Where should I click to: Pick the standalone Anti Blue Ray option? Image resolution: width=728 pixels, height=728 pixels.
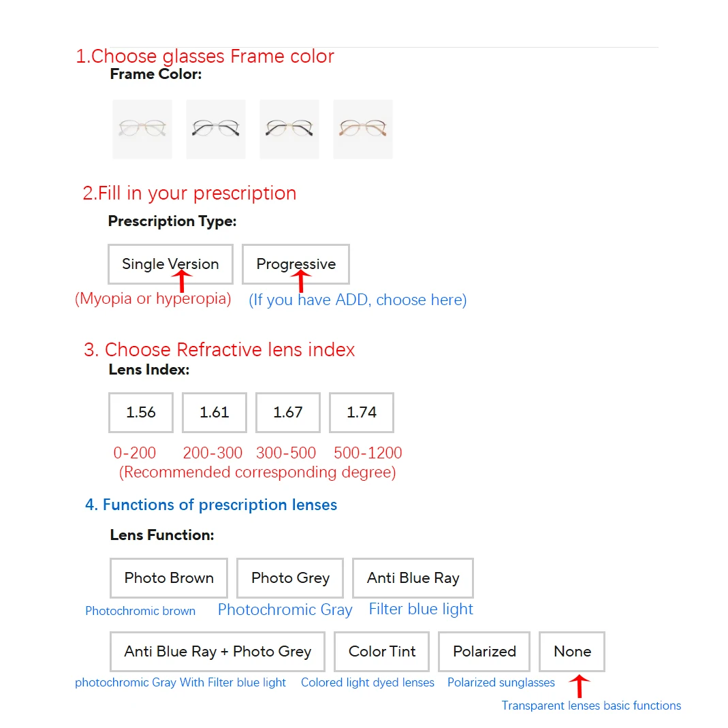413,578
